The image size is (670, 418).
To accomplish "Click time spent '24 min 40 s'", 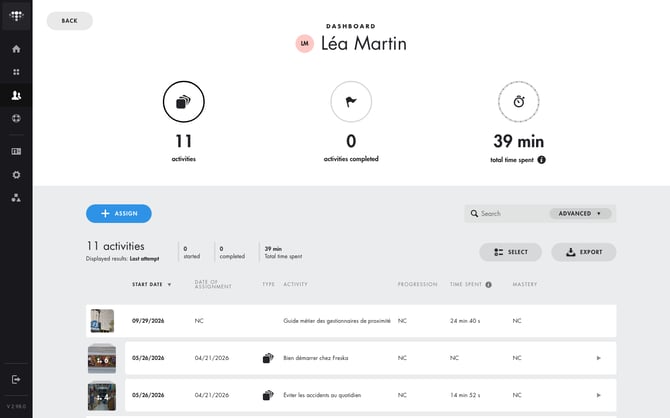I will pos(465,321).
